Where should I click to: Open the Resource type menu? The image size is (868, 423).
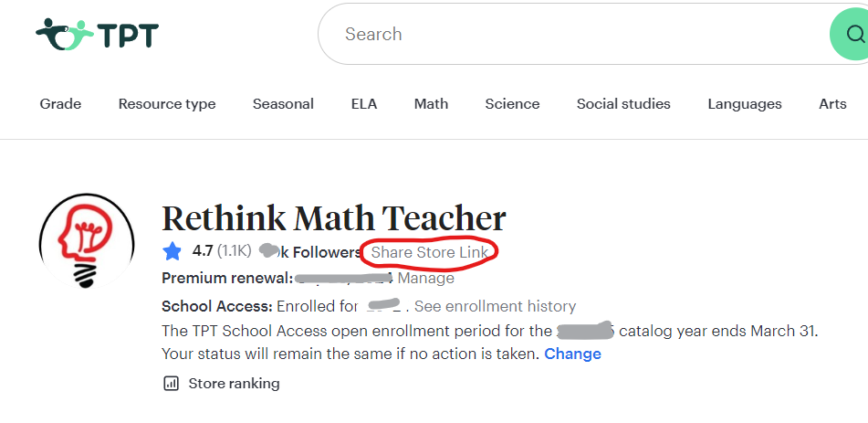(x=167, y=104)
